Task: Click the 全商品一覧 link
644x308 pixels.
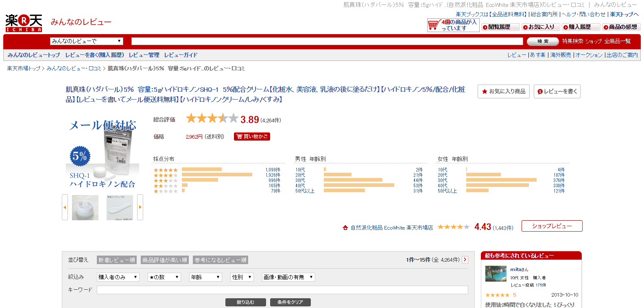Action: tap(618, 41)
